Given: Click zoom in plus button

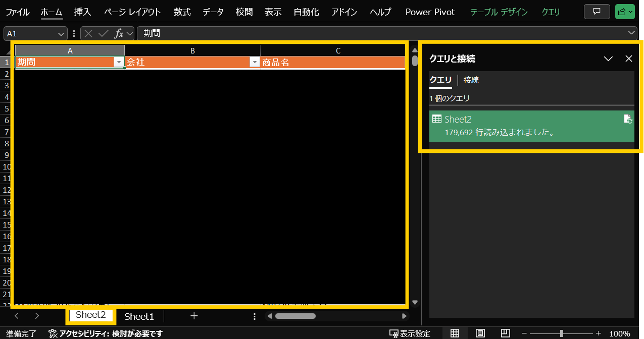Looking at the screenshot, I should click(x=598, y=333).
